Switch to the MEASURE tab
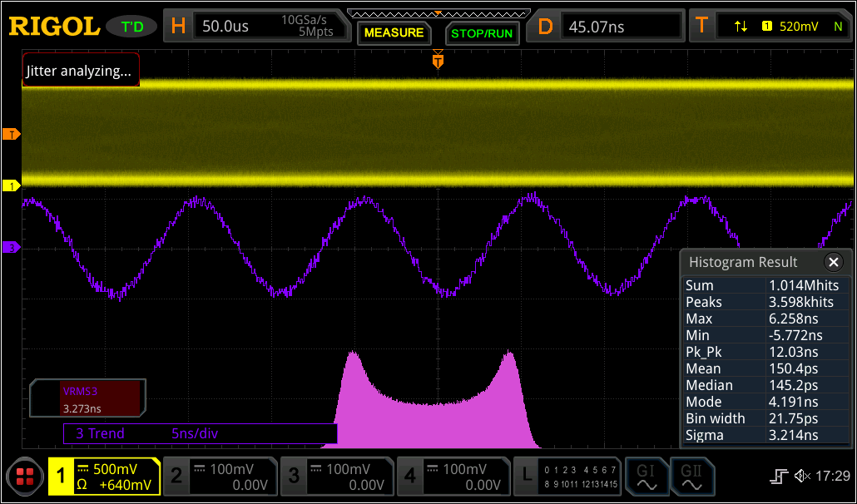The height and width of the screenshot is (504, 857). (x=394, y=33)
